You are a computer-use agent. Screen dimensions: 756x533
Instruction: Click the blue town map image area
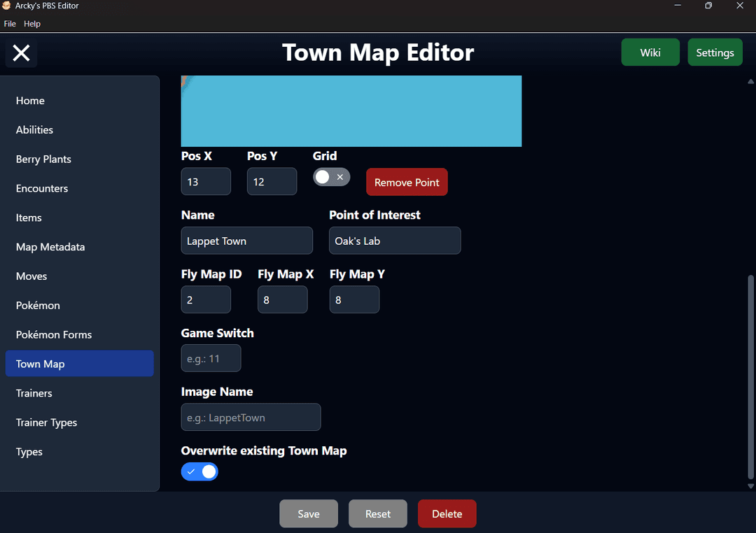point(351,111)
